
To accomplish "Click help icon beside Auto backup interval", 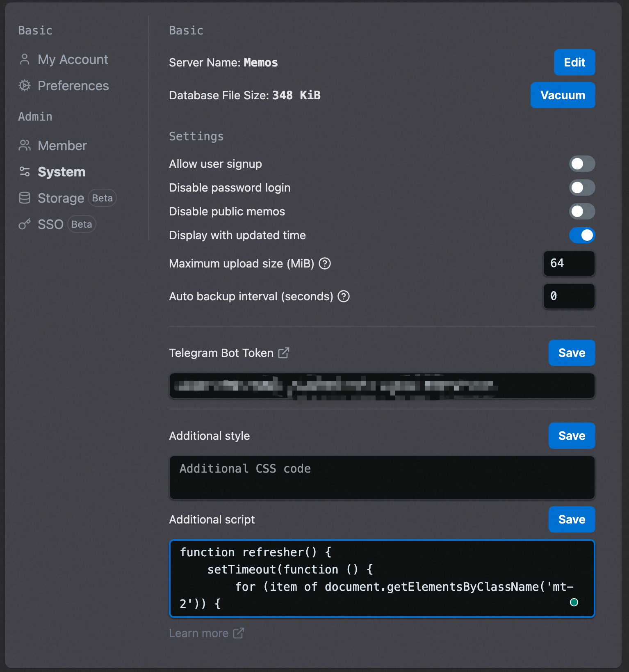I will click(344, 296).
